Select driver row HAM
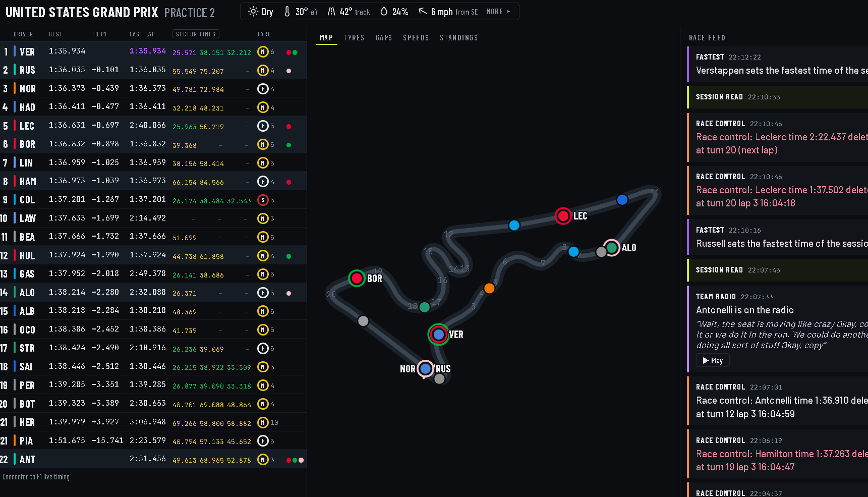The width and height of the screenshot is (868, 497). point(153,181)
